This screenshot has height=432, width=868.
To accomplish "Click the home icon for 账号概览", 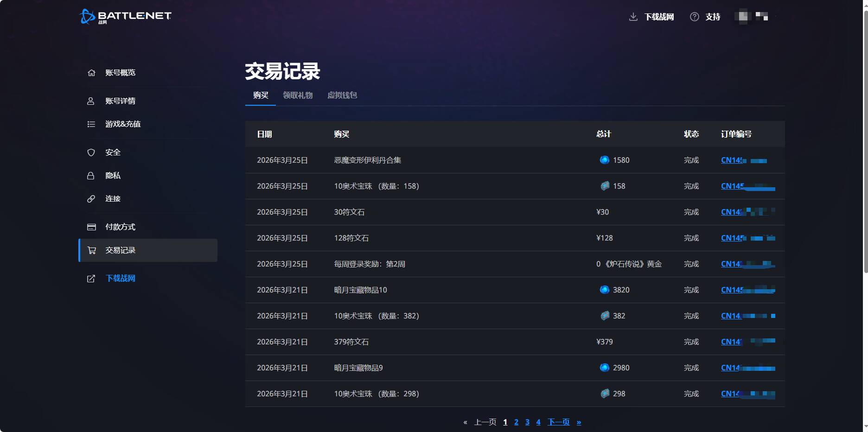I will 91,73.
